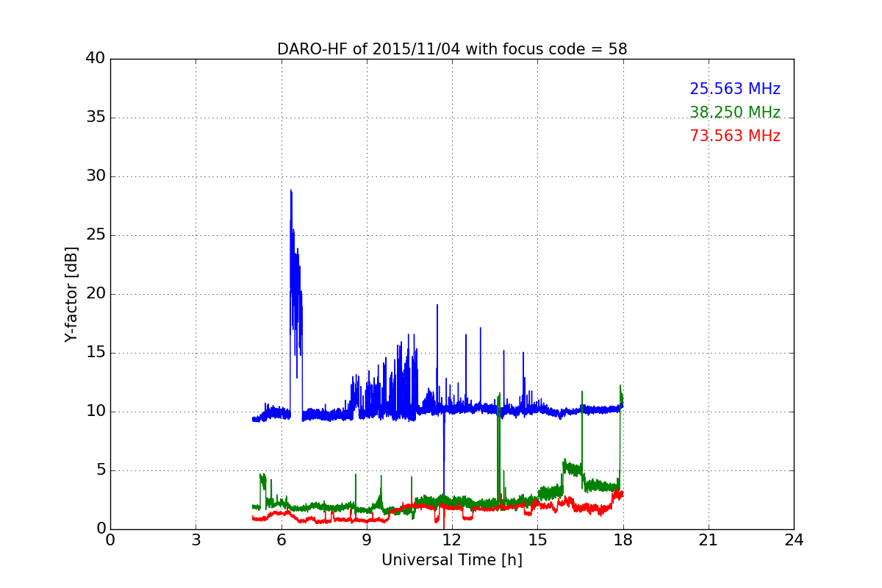This screenshot has width=882, height=588.
Task: Click the y-axis tick label 35
Action: (96, 118)
